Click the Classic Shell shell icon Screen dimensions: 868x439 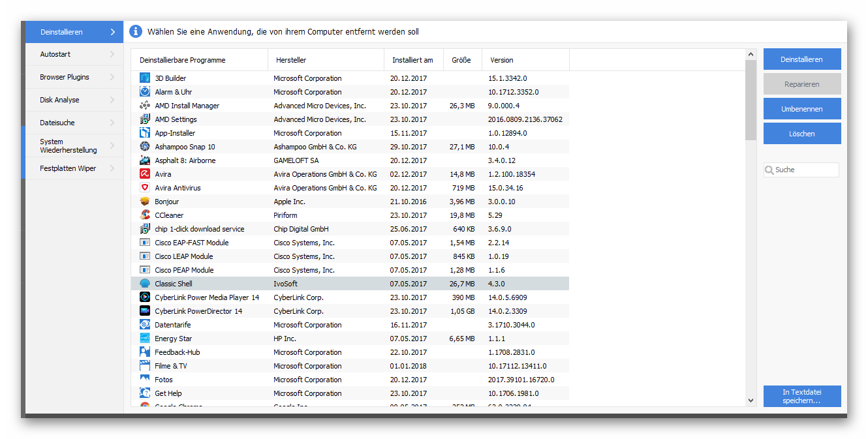click(x=145, y=284)
